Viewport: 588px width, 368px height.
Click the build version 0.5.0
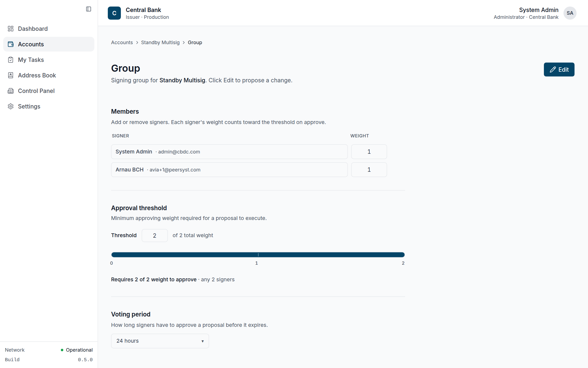[x=85, y=360]
